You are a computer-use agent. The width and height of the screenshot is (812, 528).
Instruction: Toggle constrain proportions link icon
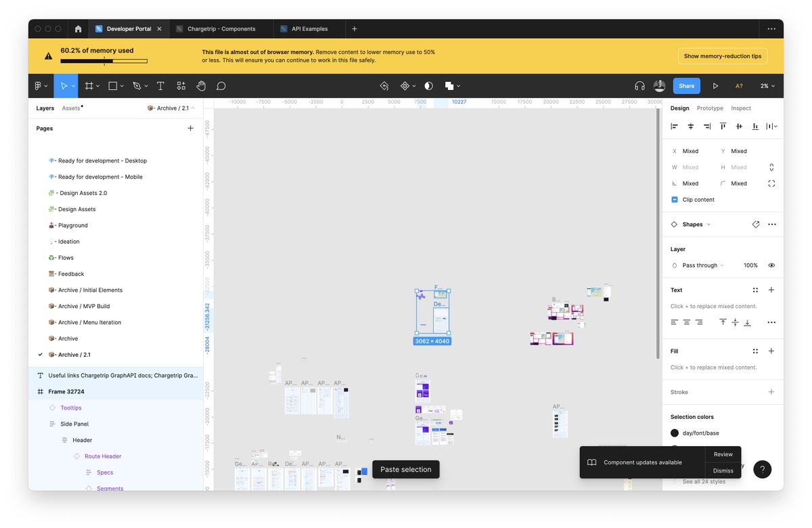[772, 167]
